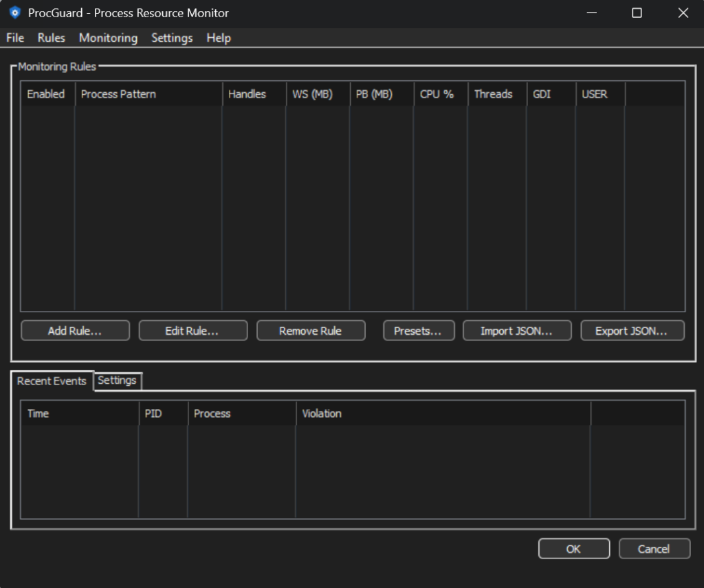
Task: Confirm changes with the OK button
Action: pyautogui.click(x=573, y=548)
